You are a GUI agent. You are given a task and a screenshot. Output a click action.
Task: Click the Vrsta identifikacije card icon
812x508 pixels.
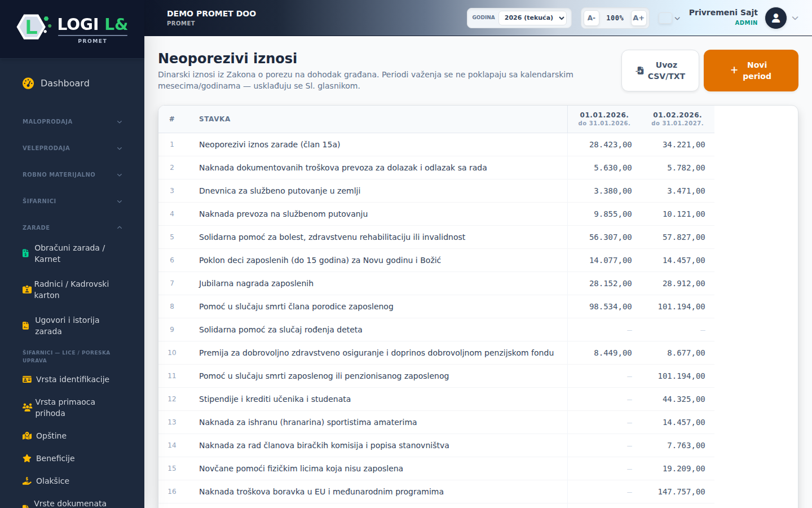pyautogui.click(x=27, y=379)
